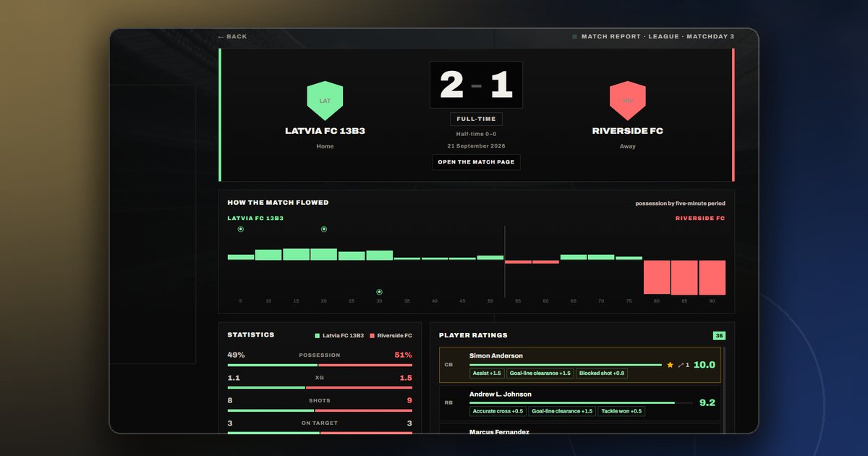Click the CB position label
This screenshot has height=456, width=868.
[448, 365]
